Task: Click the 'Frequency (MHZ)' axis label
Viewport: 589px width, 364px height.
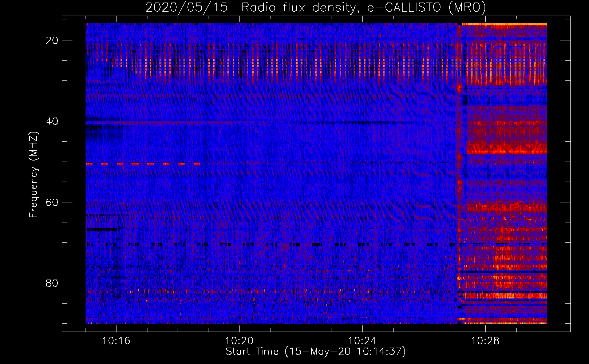Action: pos(33,175)
